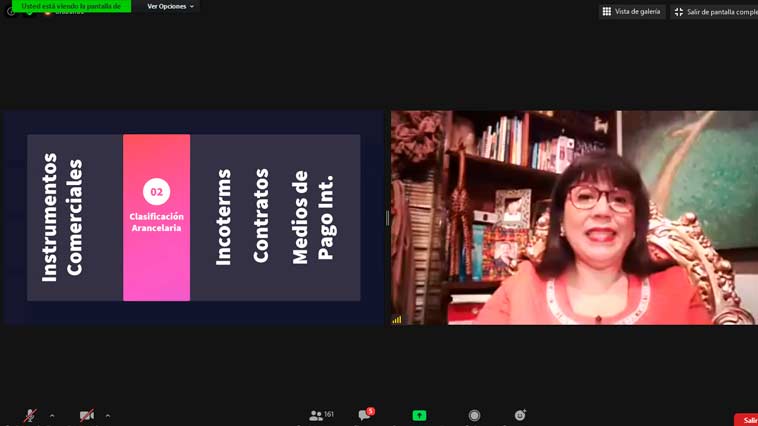This screenshot has height=426, width=758.
Task: Start video using the crossed-out camera icon
Action: 87,415
